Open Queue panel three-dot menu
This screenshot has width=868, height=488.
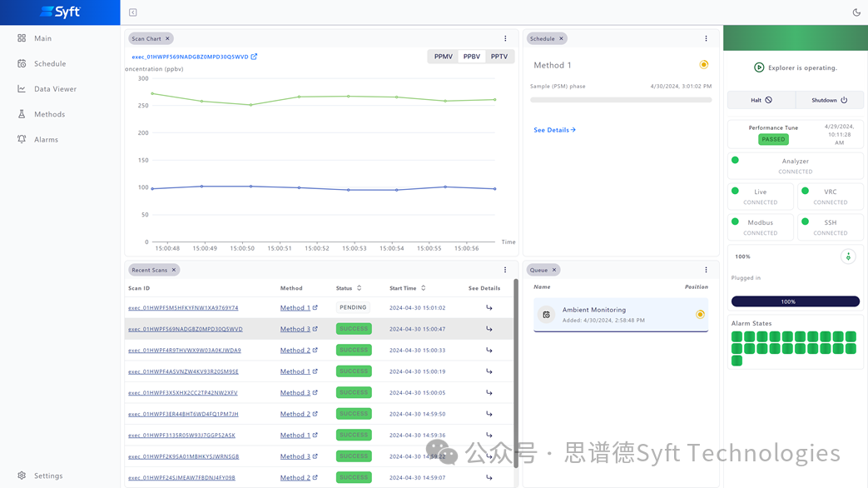(706, 271)
